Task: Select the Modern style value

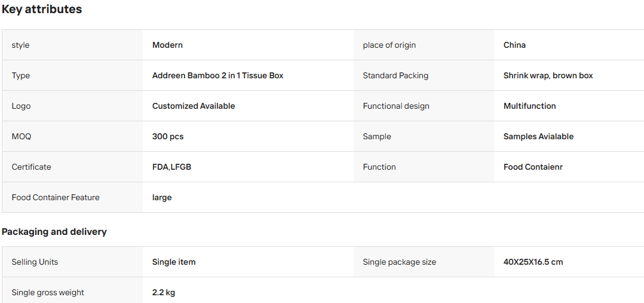Action: [167, 45]
